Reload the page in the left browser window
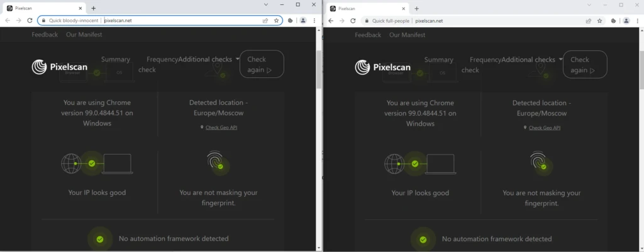Image resolution: width=644 pixels, height=252 pixels. [30, 20]
